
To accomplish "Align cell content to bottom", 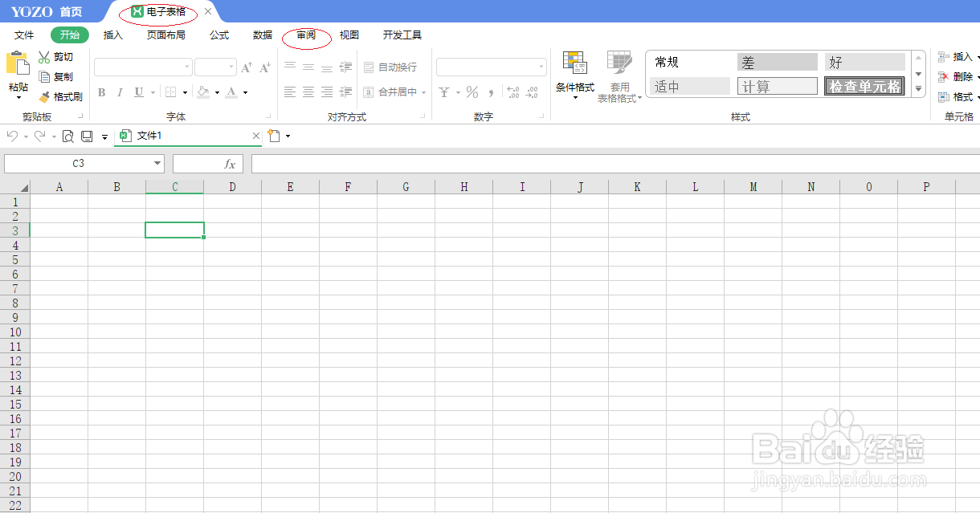I will coord(327,67).
